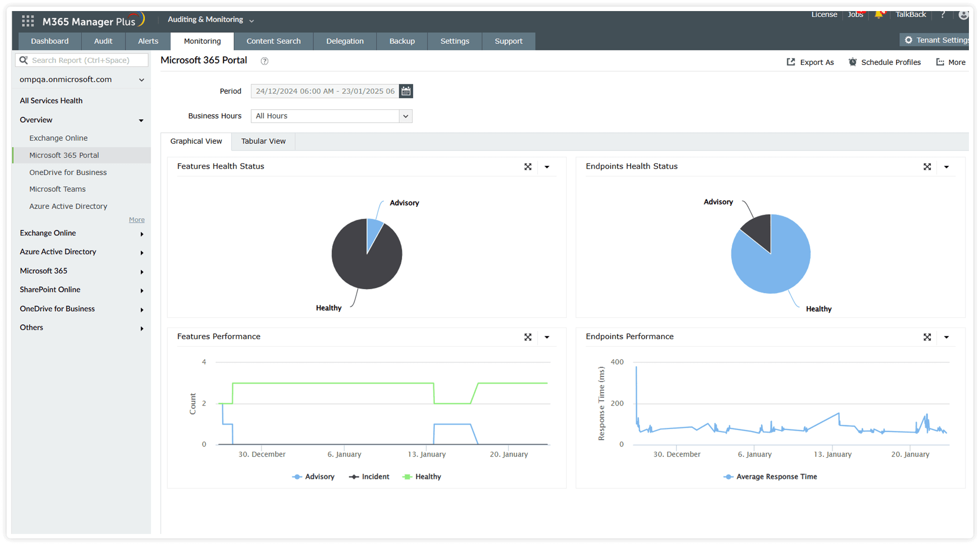Expand the Exchange Online sidebar section
Viewport: 980px width, 545px height.
click(142, 234)
